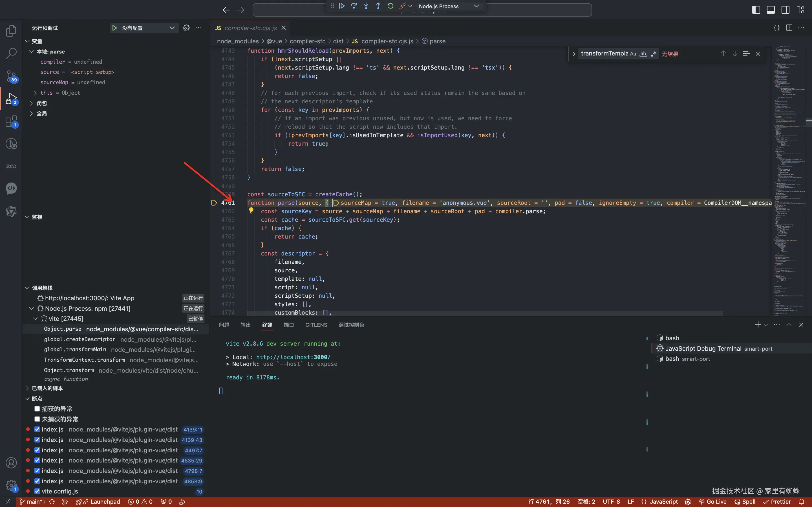The image size is (812, 507).
Task: Open the Extensions view
Action: click(11, 121)
